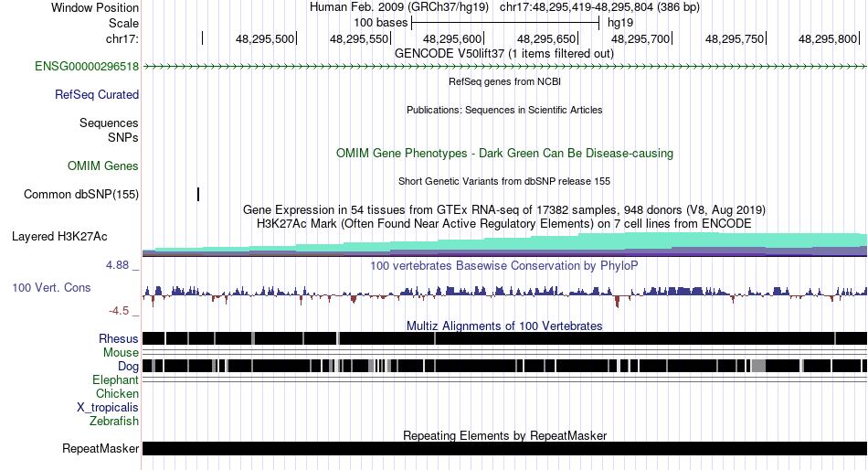Click the 4.88 PhyloP upper scale value
Viewport: 868px width, 470px height.
click(x=117, y=265)
